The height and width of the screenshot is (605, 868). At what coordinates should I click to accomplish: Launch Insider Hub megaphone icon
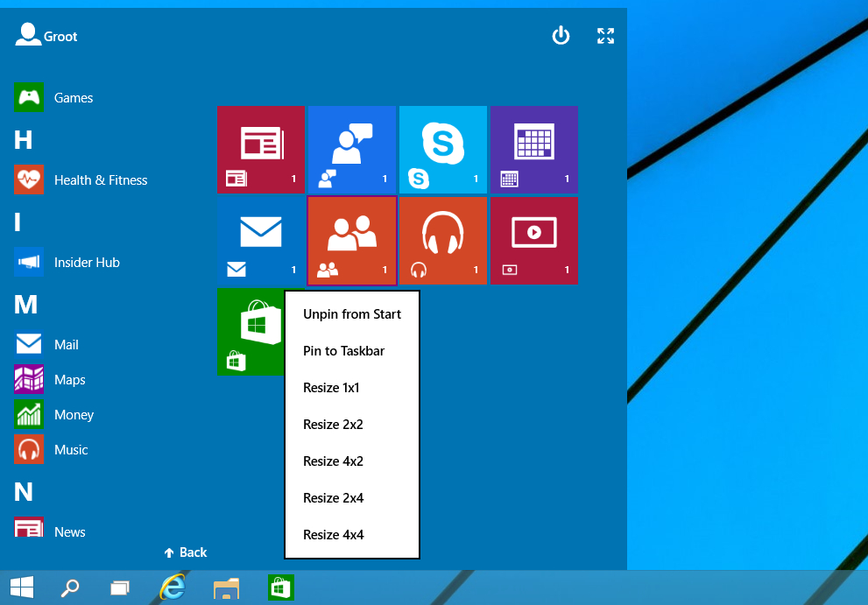29,262
